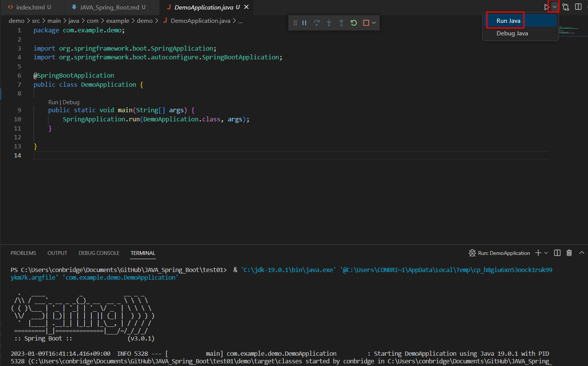Select the DemoApplication.java tab
Screen dimensions: 588x366
tap(203, 7)
